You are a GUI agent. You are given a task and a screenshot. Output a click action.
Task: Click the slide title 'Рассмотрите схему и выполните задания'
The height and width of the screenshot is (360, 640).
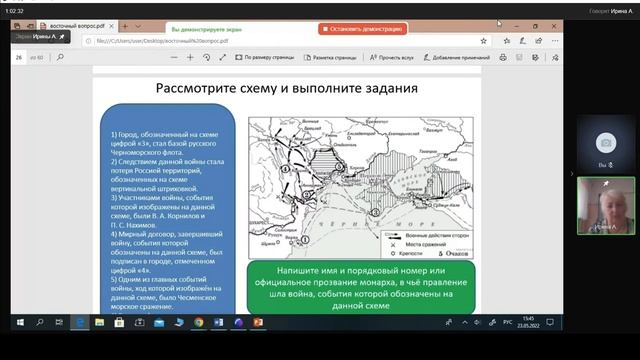coord(287,88)
